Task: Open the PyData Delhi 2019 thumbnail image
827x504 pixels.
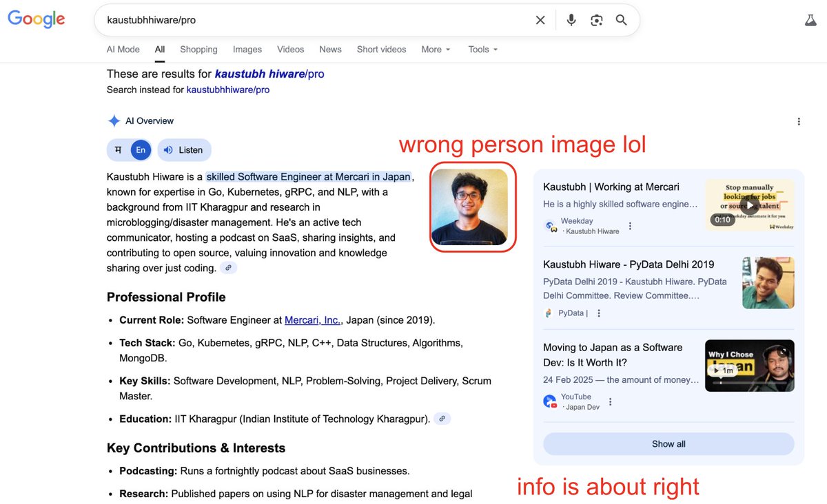Action: [768, 283]
